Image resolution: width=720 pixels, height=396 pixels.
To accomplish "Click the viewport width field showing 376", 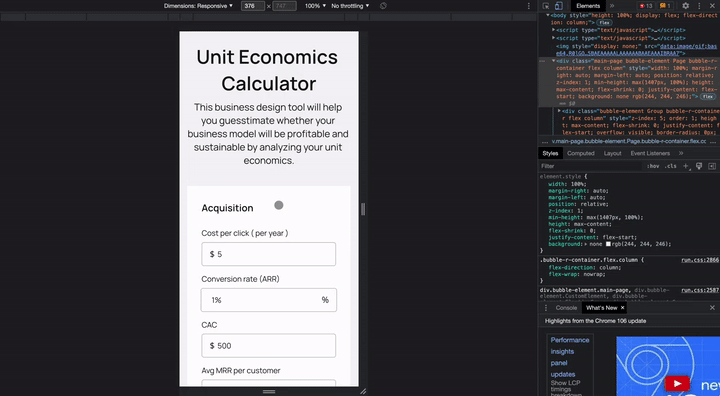I will tap(253, 6).
